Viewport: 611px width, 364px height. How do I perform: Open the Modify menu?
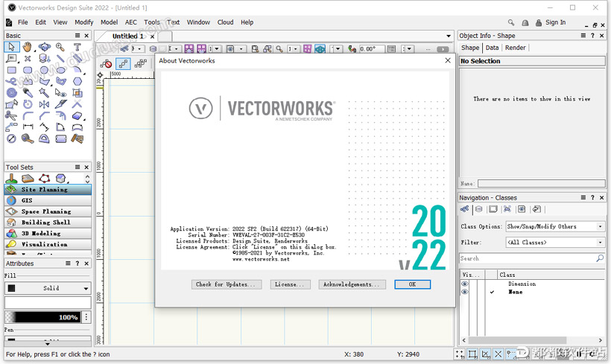tap(83, 22)
